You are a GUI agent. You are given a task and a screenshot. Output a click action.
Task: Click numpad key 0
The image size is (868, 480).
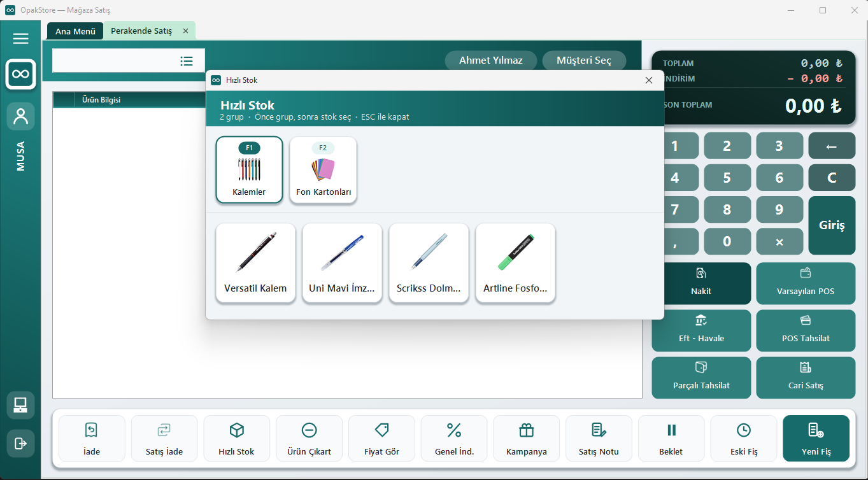coord(727,241)
